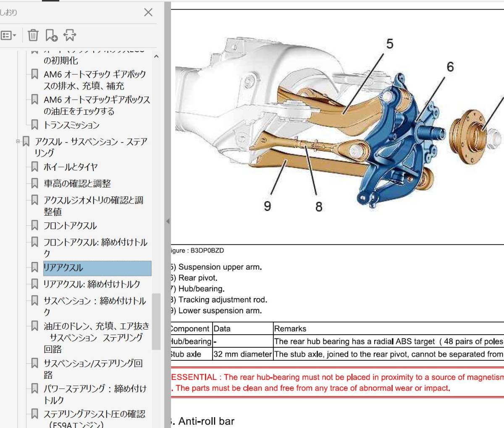Click the 'Figure : B3DP0BZD' caption
The image size is (504, 428).
197,251
